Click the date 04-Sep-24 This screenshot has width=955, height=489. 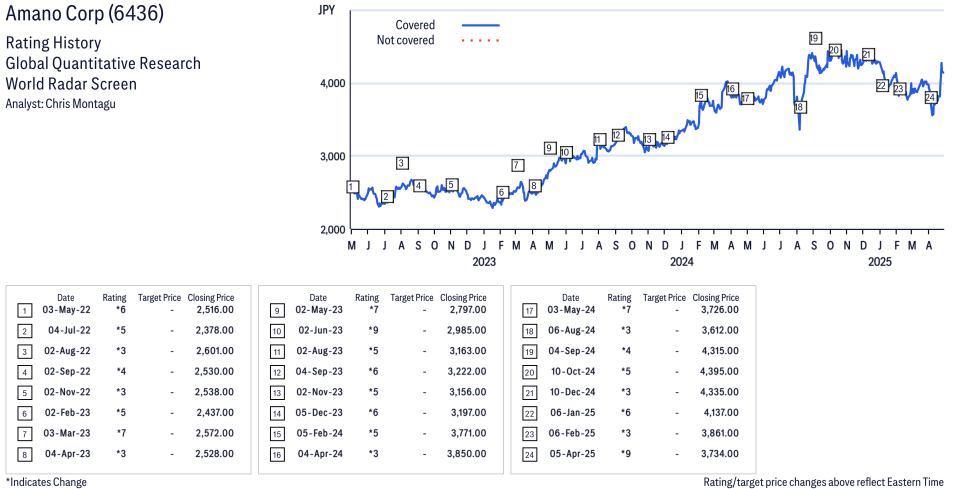coord(572,351)
